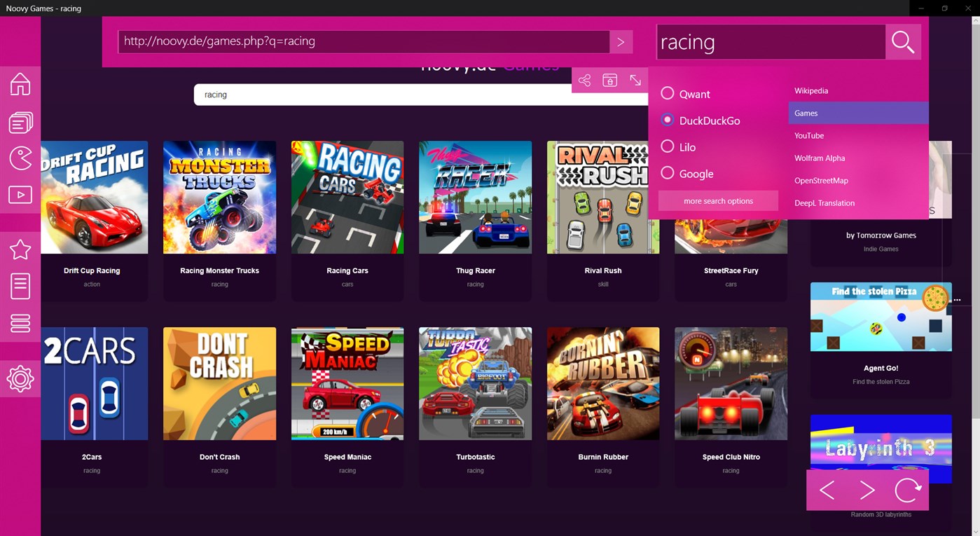Image resolution: width=980 pixels, height=536 pixels.
Task: Reload the page using the circular arrow
Action: (908, 490)
